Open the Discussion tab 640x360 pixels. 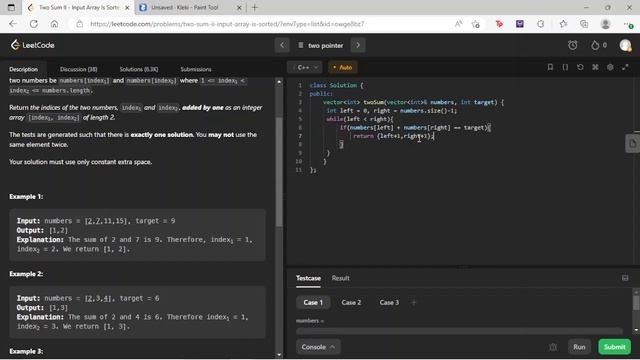(x=78, y=69)
